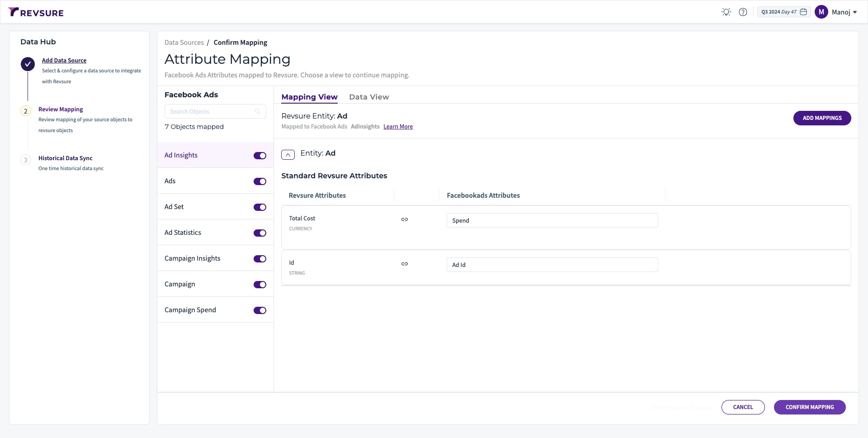Go to Data Sources breadcrumb
868x438 pixels.
pyautogui.click(x=184, y=43)
